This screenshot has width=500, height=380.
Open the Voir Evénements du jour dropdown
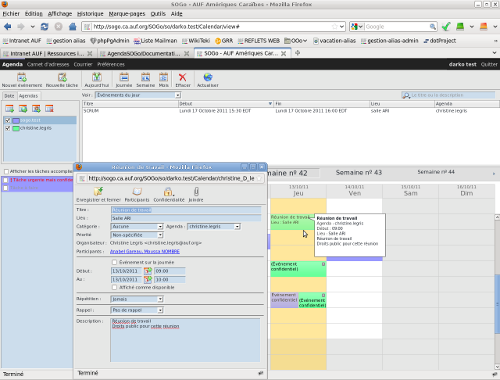tap(138, 95)
